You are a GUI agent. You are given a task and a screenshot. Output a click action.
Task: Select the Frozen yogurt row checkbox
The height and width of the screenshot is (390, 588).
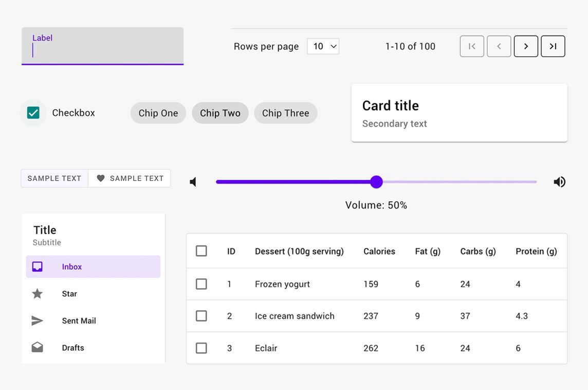click(x=201, y=284)
